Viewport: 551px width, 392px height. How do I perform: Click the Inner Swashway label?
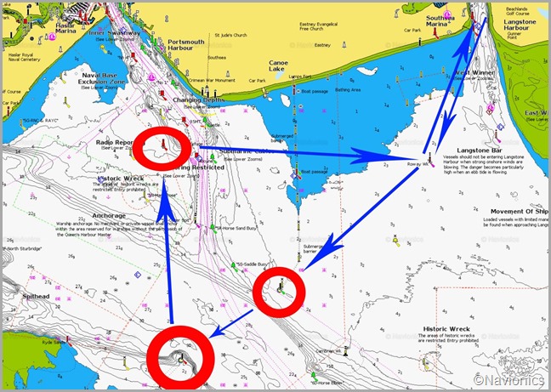point(114,32)
